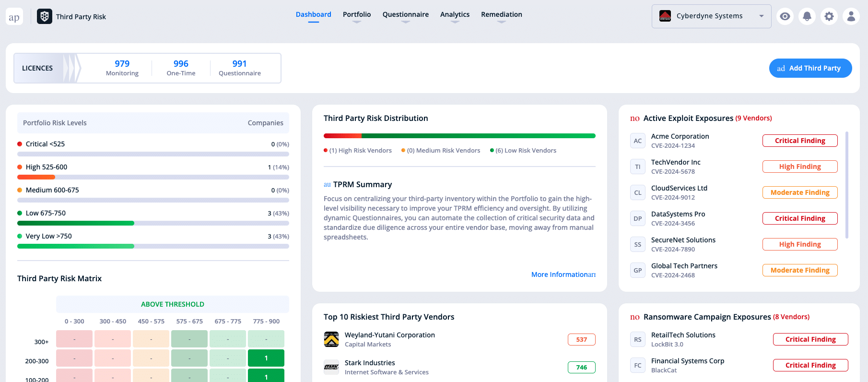Click the Companies column header
Viewport: 868px width, 382px height.
pos(266,123)
